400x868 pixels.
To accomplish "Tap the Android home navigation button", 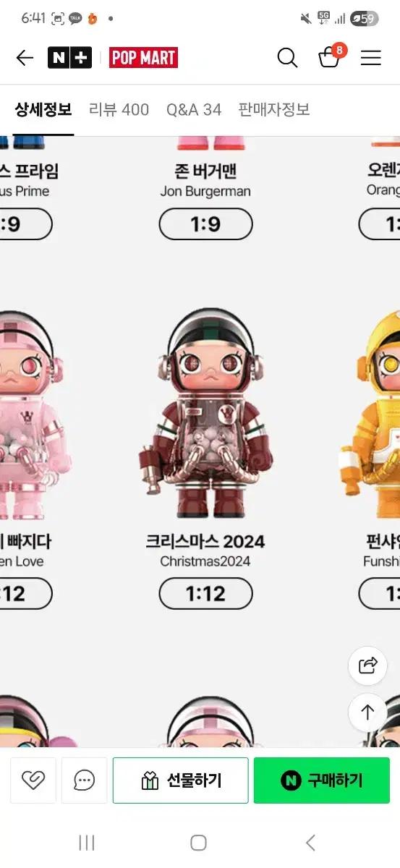I will (199, 843).
